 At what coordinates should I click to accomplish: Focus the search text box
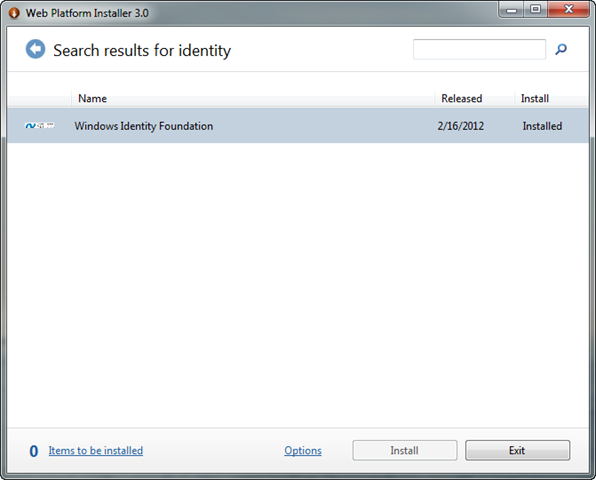click(479, 49)
